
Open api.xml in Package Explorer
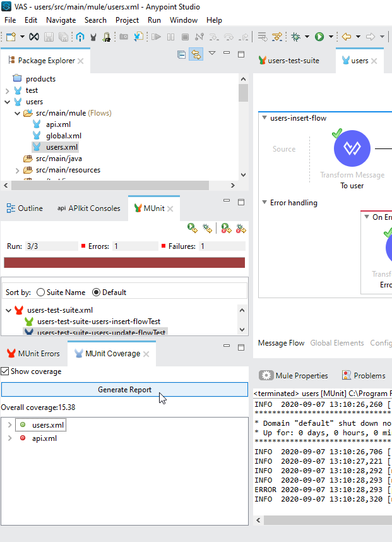[58, 124]
